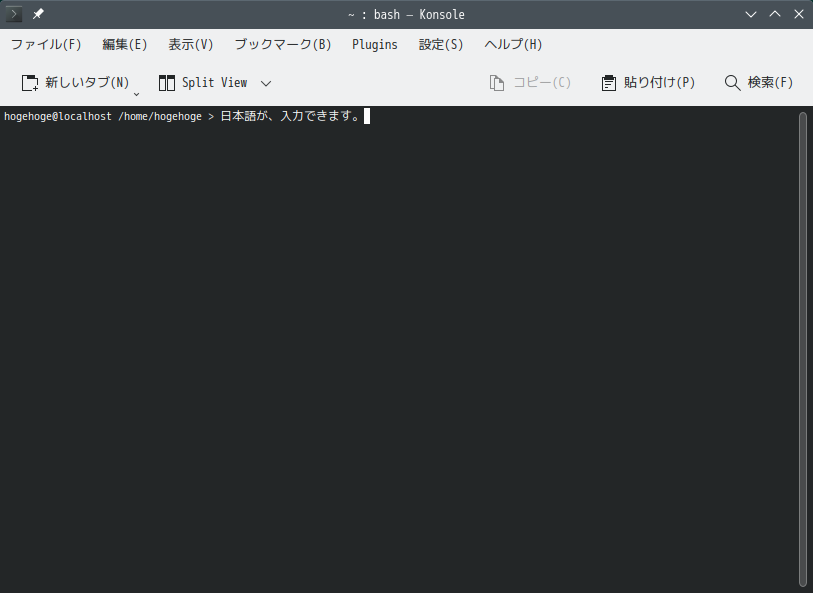
Task: Click the 貼り付け(P) label
Action: (659, 82)
